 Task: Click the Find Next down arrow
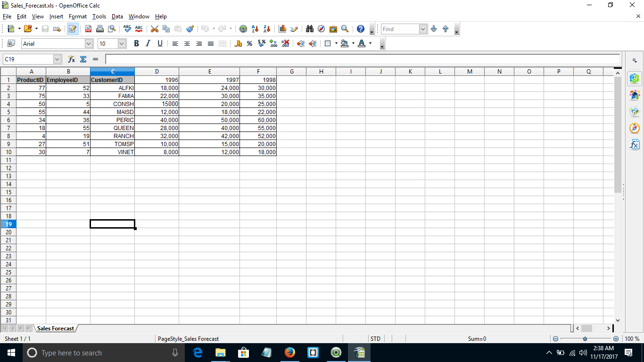pyautogui.click(x=434, y=29)
